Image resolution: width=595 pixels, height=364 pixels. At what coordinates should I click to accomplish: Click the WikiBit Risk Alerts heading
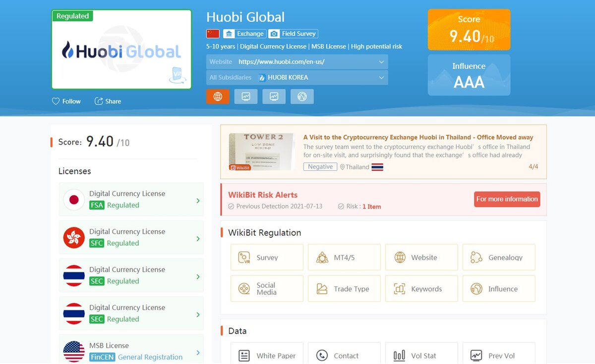click(263, 195)
